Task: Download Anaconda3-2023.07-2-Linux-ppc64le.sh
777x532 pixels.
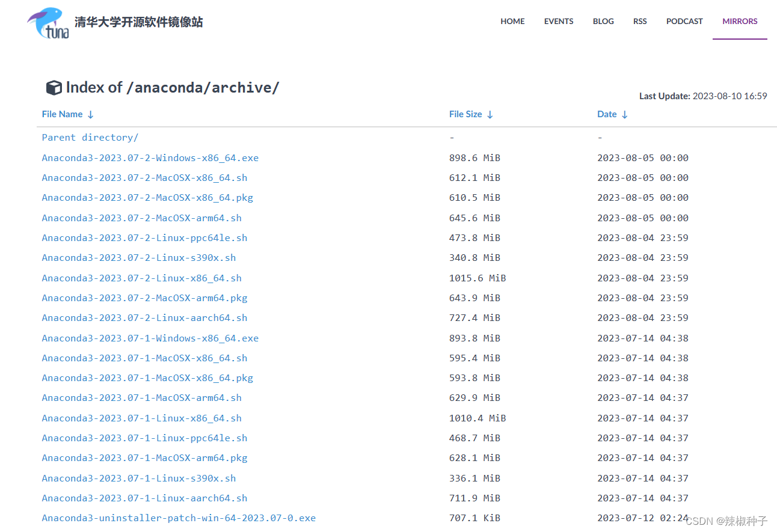Action: point(144,238)
